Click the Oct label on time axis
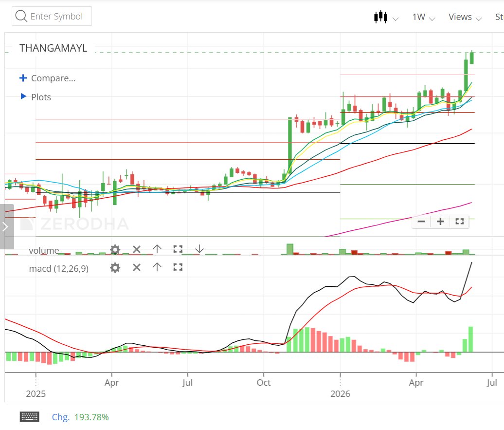504x430 pixels. click(264, 382)
